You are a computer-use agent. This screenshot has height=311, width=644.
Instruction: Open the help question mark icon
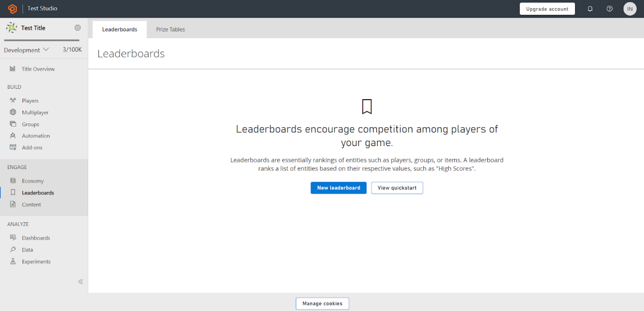point(610,9)
